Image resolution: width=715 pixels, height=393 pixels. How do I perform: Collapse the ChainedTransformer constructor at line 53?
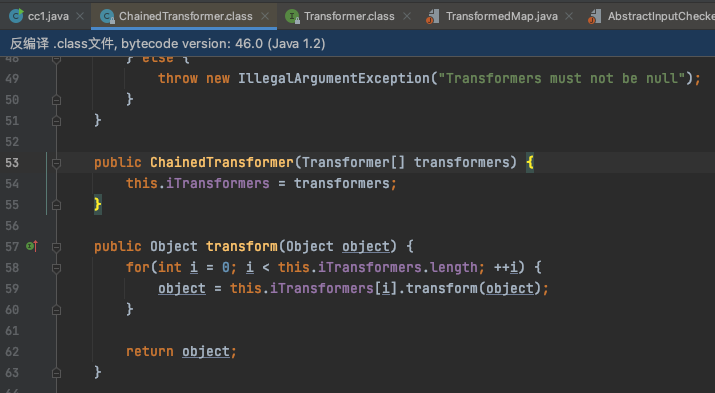point(57,163)
